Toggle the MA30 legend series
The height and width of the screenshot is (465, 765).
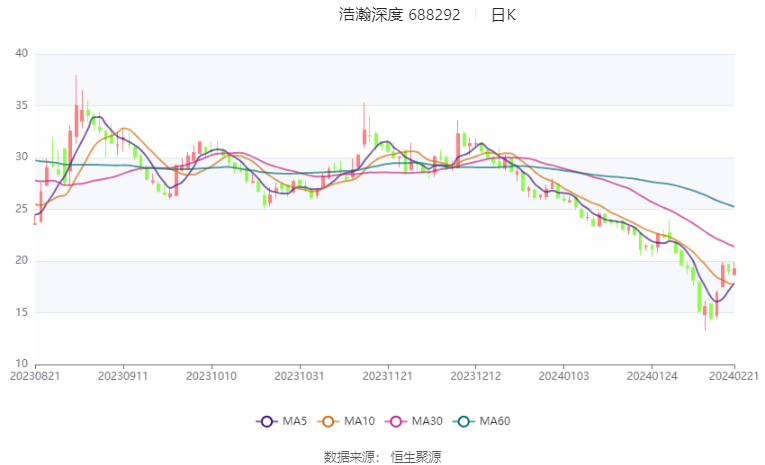414,421
